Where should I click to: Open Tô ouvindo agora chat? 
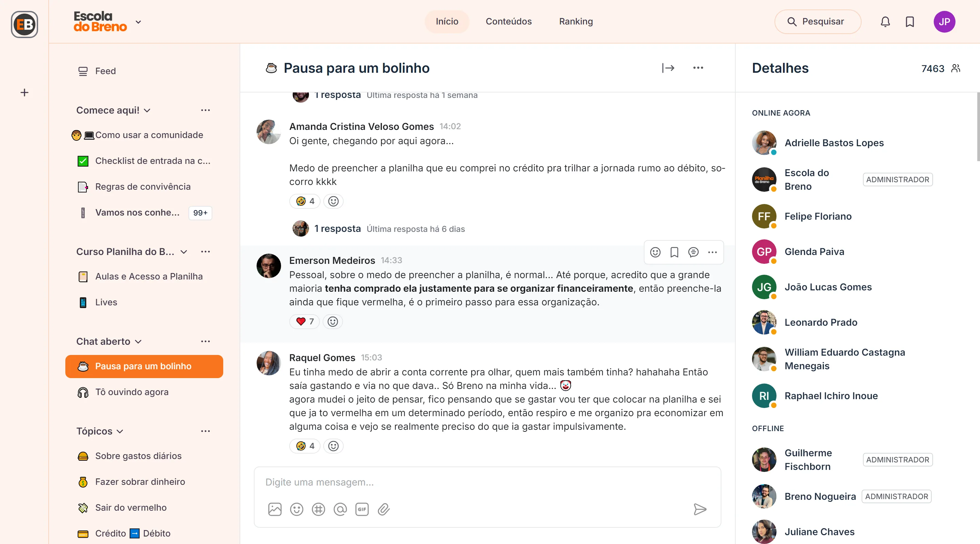132,392
